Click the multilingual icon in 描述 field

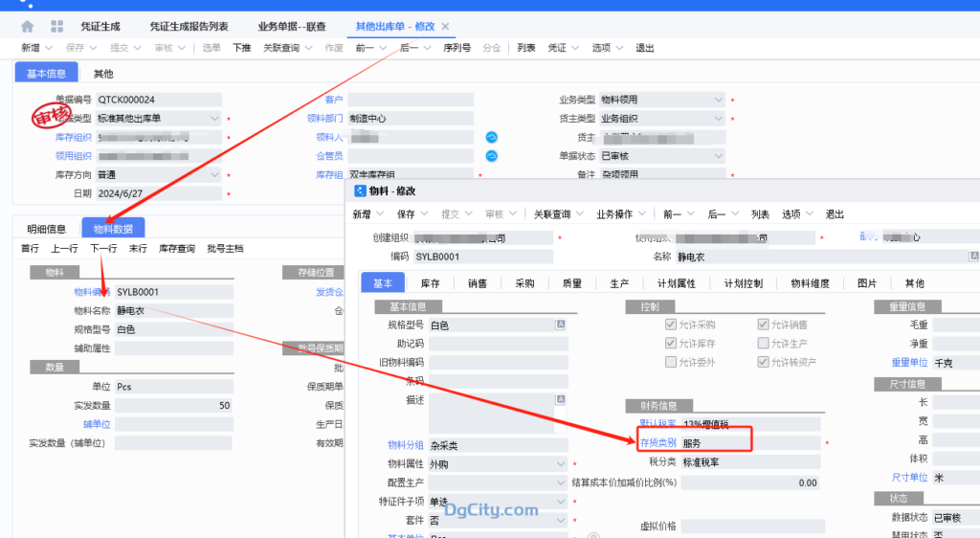(x=561, y=399)
